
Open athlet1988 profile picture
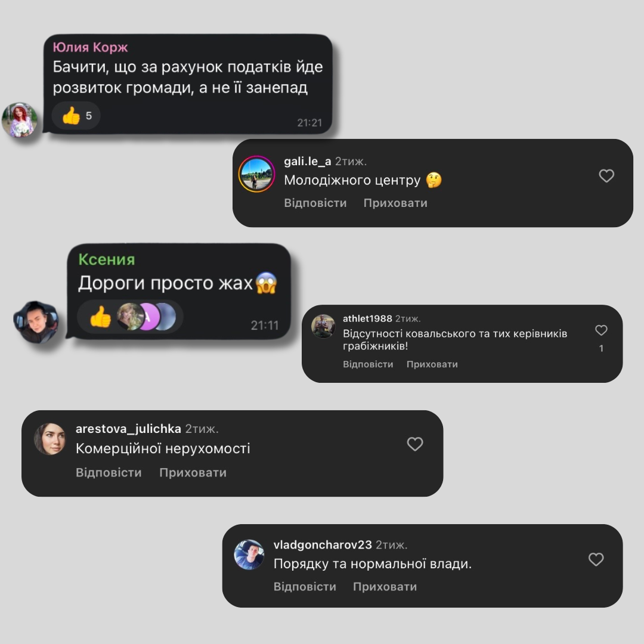(323, 326)
